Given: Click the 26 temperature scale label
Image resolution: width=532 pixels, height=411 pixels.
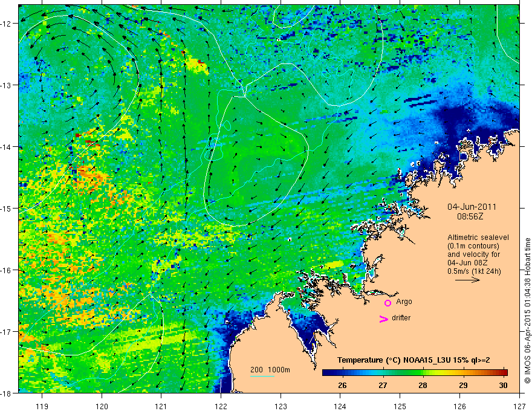Looking at the screenshot, I should [342, 385].
